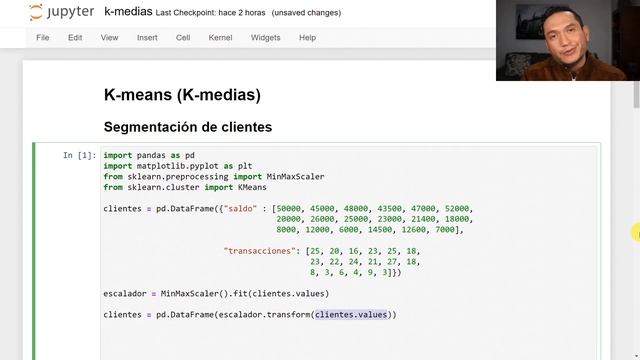Screen dimensions: 640x360
Task: Click the presenter webcam video overlay
Action: click(x=568, y=40)
